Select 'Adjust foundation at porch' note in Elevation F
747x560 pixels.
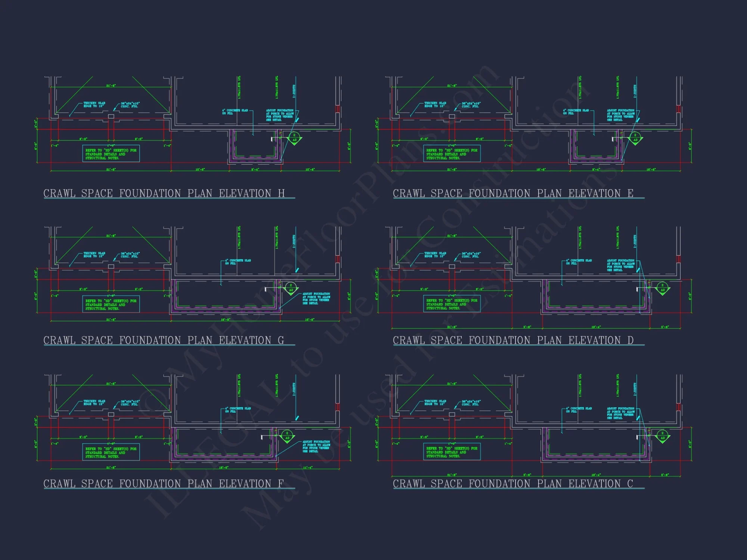click(x=316, y=447)
